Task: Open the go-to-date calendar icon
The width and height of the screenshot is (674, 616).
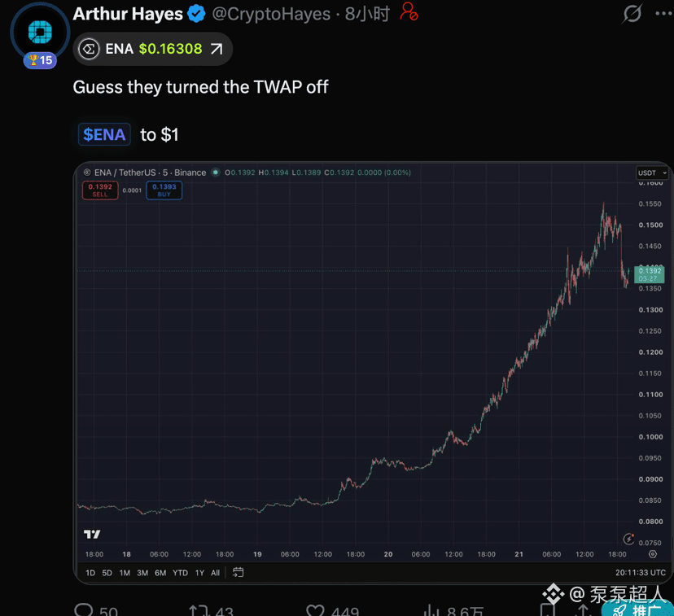Action: tap(238, 572)
